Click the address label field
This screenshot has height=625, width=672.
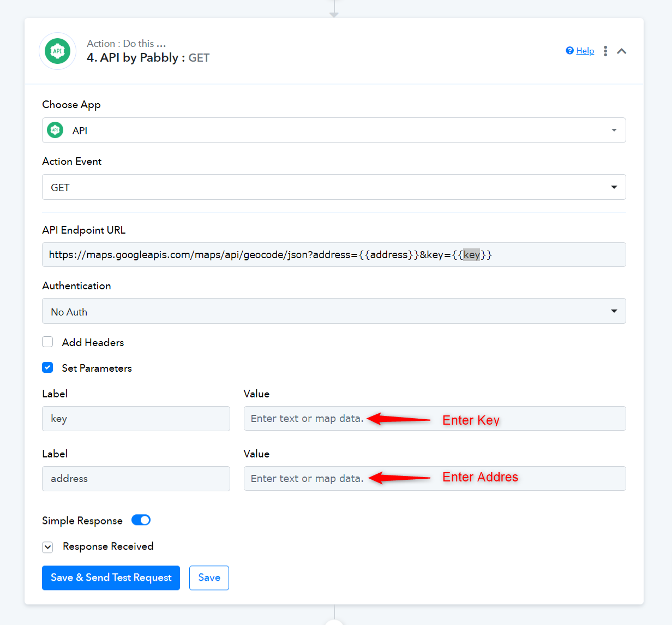tap(136, 479)
